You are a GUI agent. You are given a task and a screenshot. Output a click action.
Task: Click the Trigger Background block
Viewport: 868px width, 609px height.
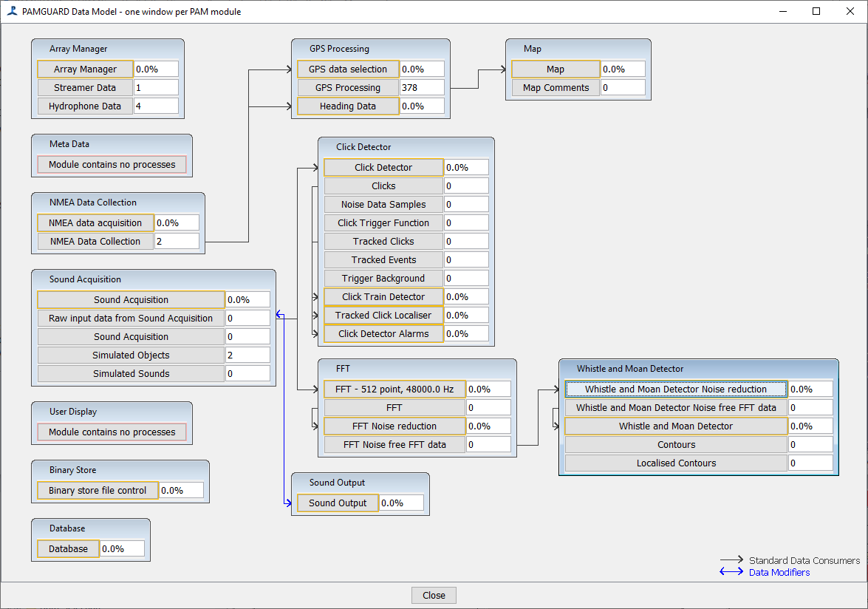pyautogui.click(x=383, y=278)
